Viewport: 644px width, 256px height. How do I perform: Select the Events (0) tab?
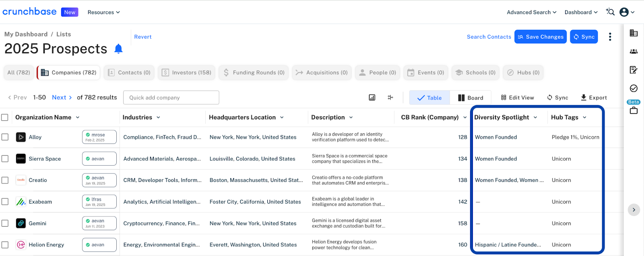pos(426,73)
